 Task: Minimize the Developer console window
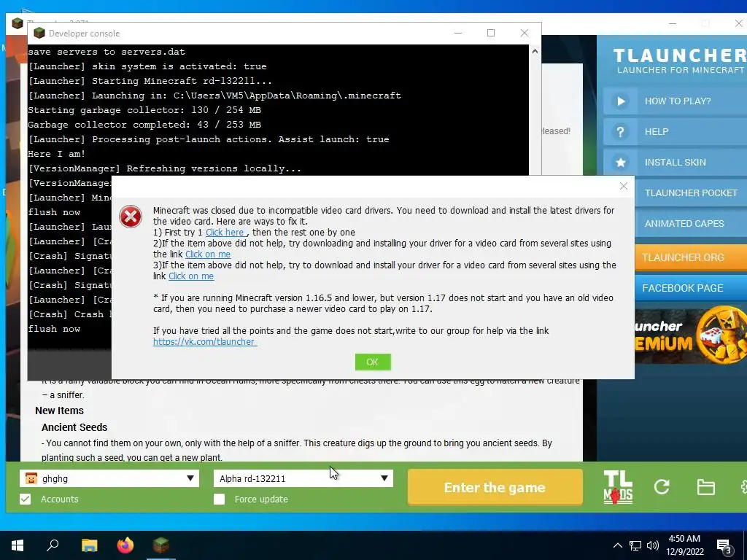click(458, 33)
